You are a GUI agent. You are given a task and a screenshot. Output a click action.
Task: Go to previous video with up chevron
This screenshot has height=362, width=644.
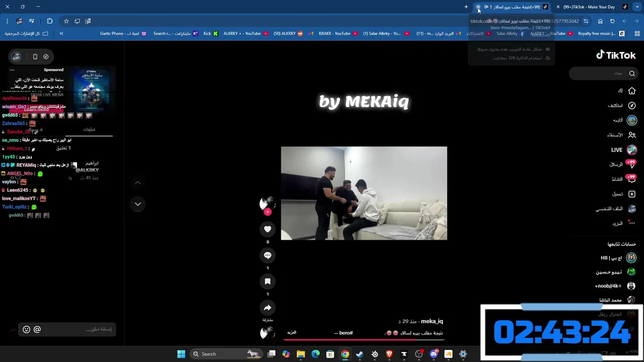click(138, 183)
